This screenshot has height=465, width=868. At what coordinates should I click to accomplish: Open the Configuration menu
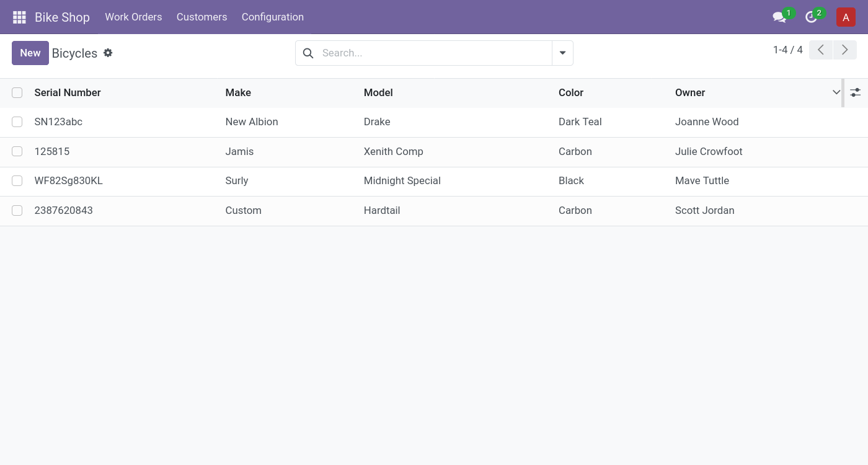(273, 17)
